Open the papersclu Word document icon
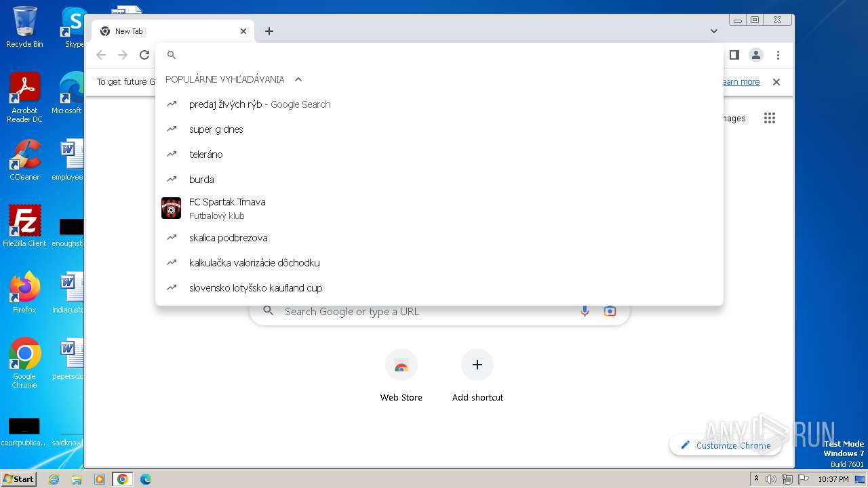 pos(69,359)
